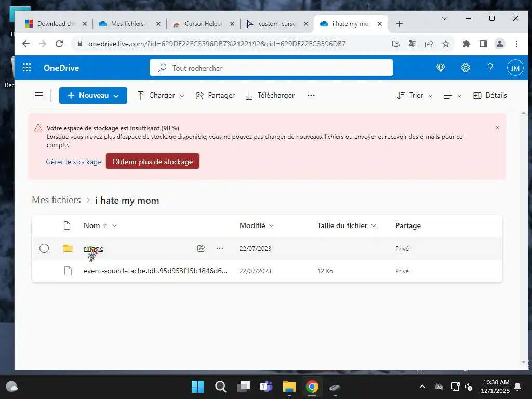Open the Chrome extensions puzzle icon

[x=466, y=44]
